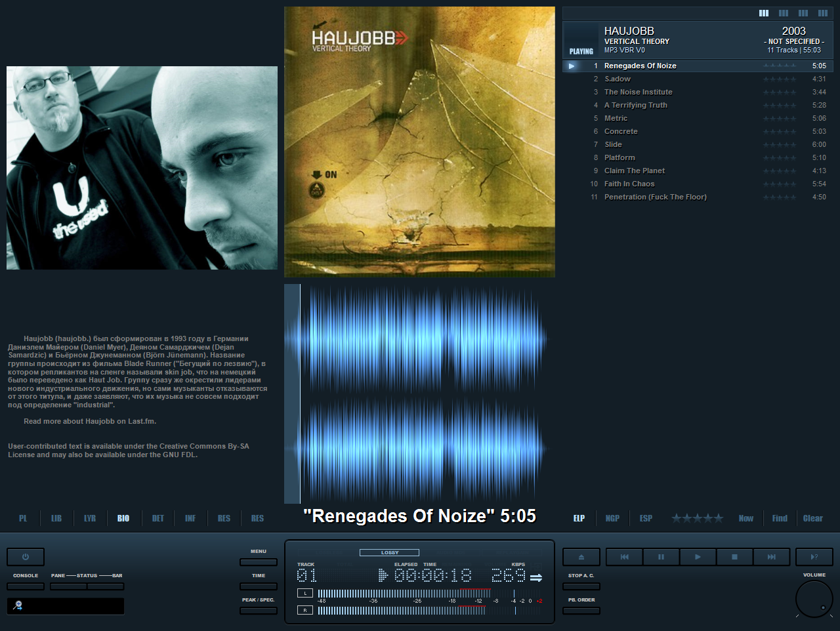Image resolution: width=840 pixels, height=631 pixels.
Task: Toggle the Peak / Spec. display button
Action: click(258, 611)
